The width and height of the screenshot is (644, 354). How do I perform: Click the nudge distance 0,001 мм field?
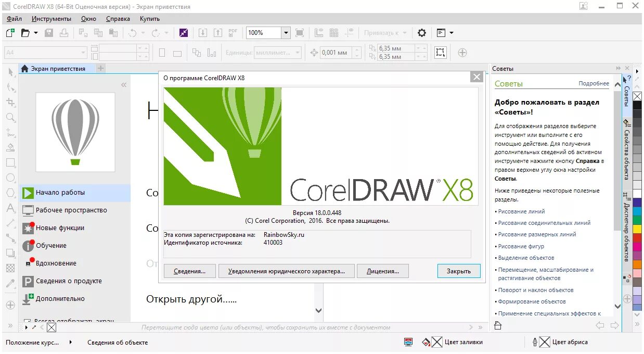(x=336, y=53)
